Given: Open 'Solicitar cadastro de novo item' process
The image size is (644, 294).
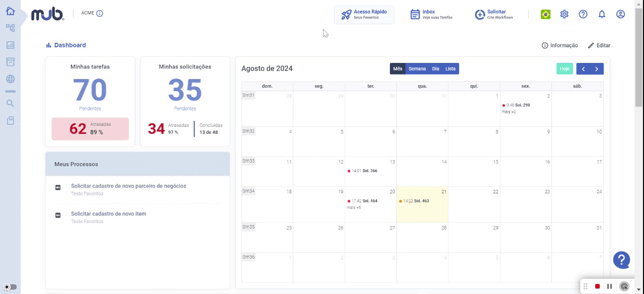Looking at the screenshot, I should coord(109,213).
